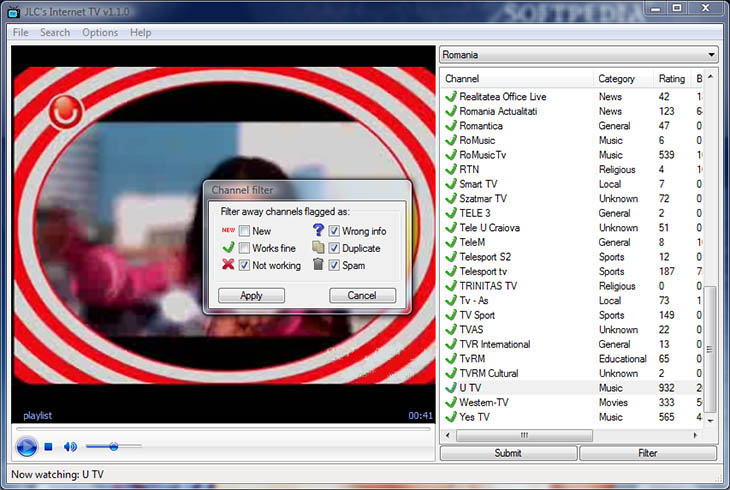The image size is (730, 490).
Task: Sort list by Category column header
Action: (x=623, y=79)
